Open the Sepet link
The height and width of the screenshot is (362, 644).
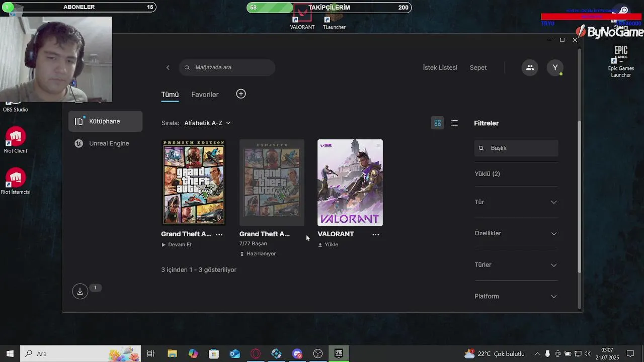point(478,67)
